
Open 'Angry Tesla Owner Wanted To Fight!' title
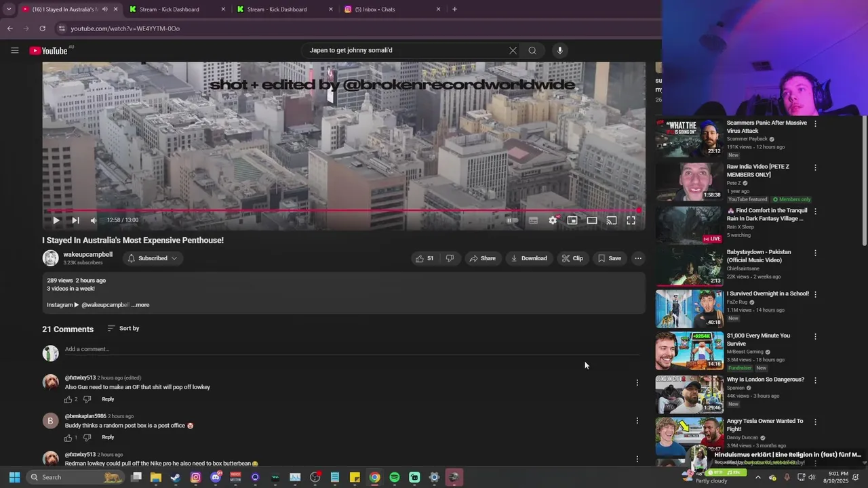click(765, 425)
